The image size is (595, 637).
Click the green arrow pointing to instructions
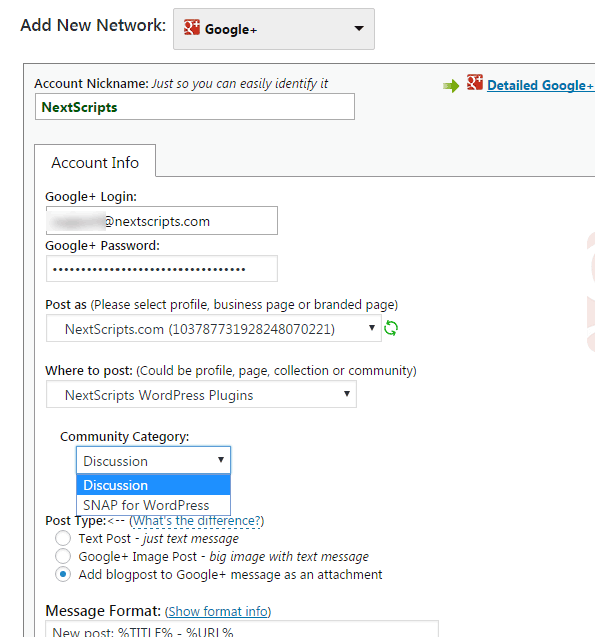click(451, 86)
